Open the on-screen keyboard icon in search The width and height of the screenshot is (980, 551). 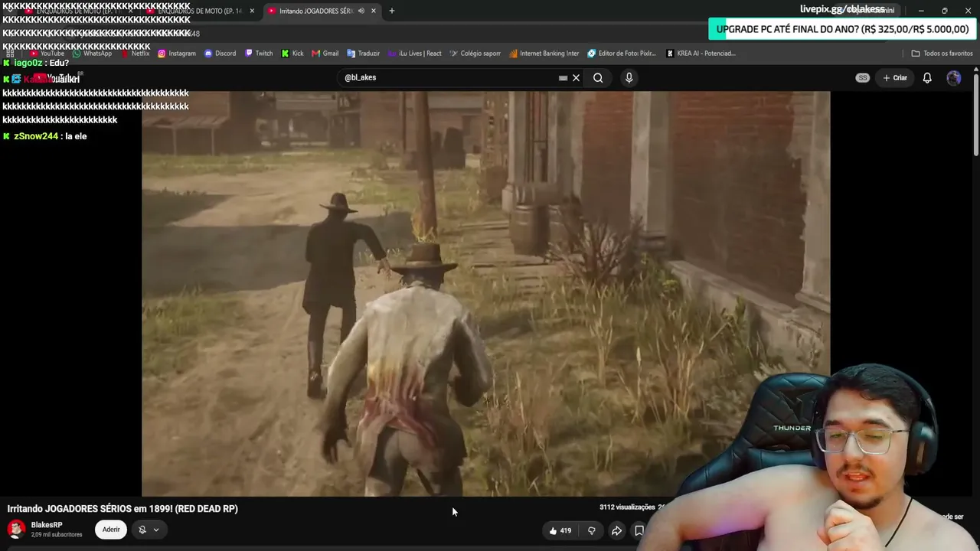(x=563, y=77)
